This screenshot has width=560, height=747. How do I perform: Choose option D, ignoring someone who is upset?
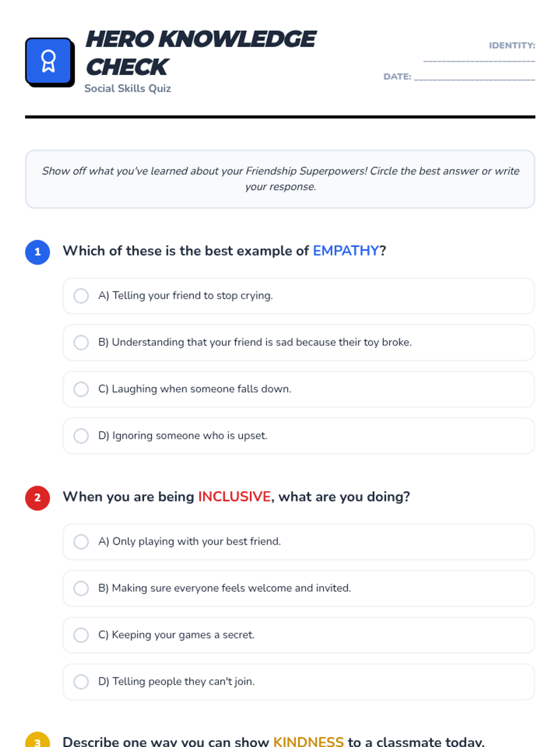click(x=299, y=436)
